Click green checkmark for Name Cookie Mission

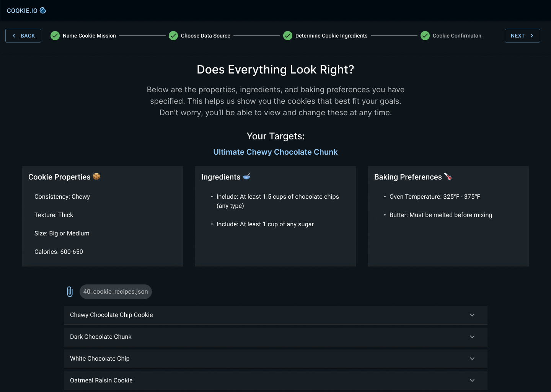tap(55, 36)
